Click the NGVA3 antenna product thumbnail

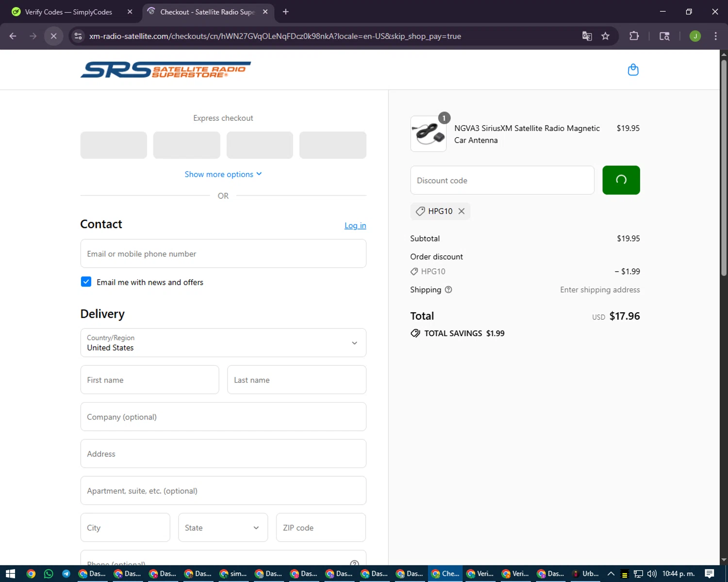pyautogui.click(x=429, y=134)
